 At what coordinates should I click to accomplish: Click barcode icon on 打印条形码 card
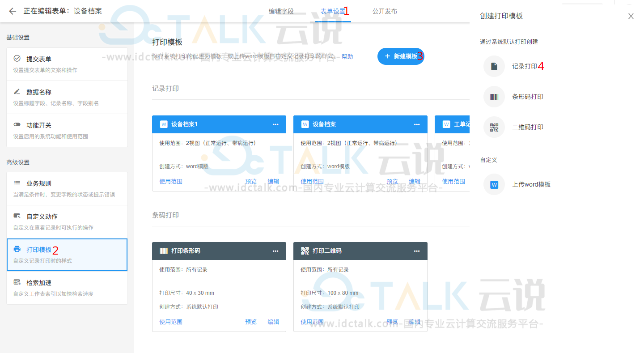[x=164, y=251]
